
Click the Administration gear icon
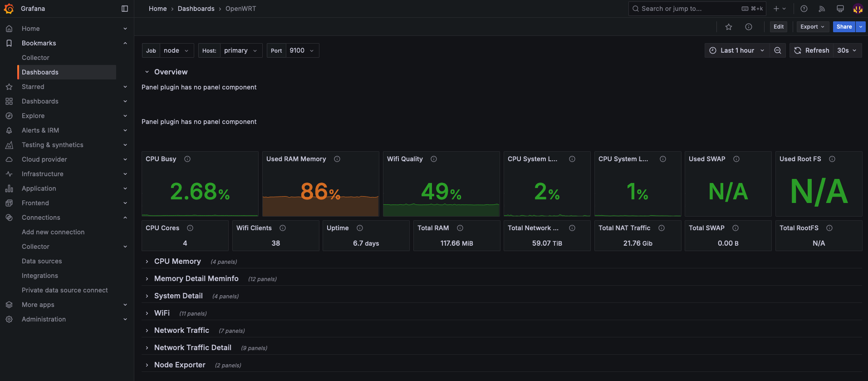coord(9,319)
